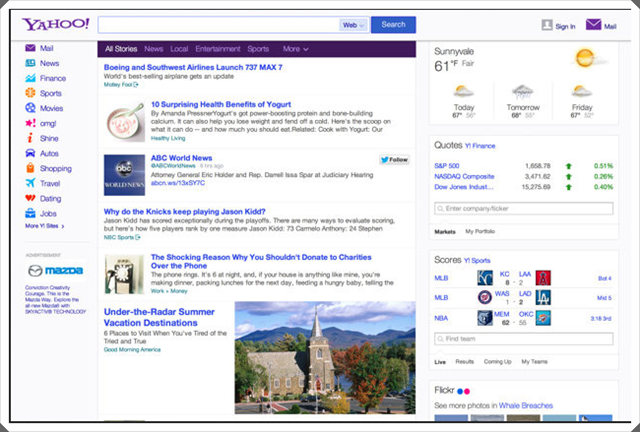Follow ABC World News on Twitter
The height and width of the screenshot is (432, 640).
click(394, 160)
